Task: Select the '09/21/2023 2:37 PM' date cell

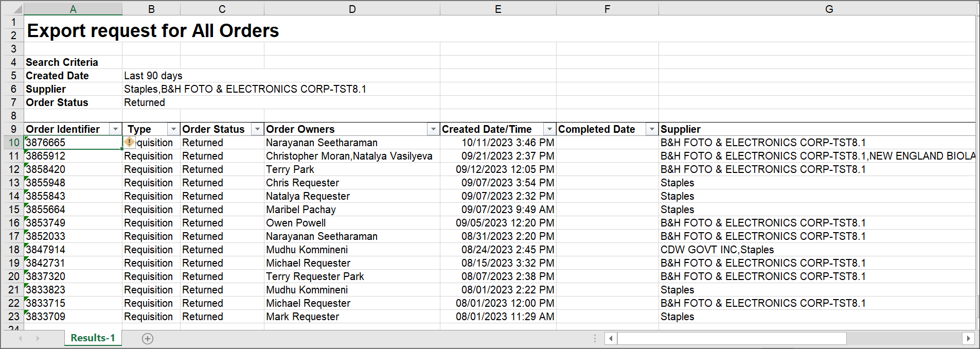Action: point(498,156)
